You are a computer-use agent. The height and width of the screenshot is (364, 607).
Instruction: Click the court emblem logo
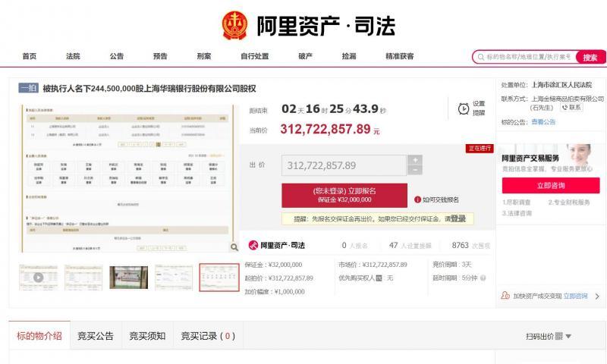(234, 26)
